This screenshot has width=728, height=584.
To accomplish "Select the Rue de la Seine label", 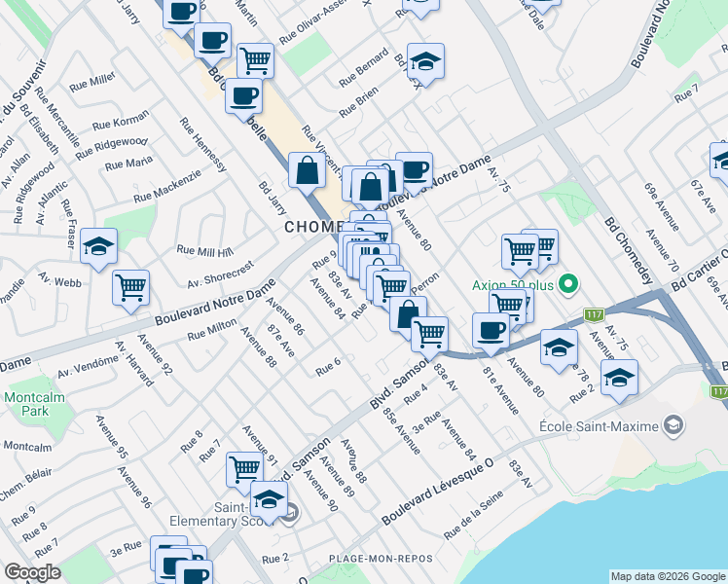I will [473, 516].
